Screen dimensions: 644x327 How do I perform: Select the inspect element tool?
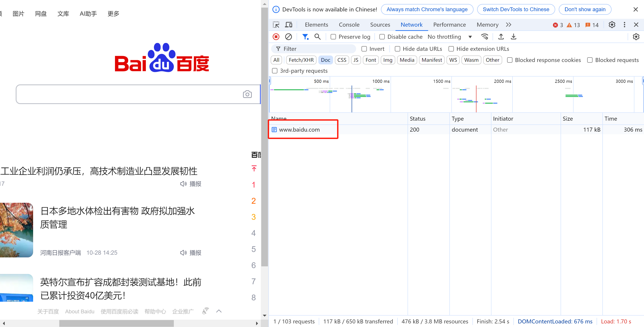(276, 25)
